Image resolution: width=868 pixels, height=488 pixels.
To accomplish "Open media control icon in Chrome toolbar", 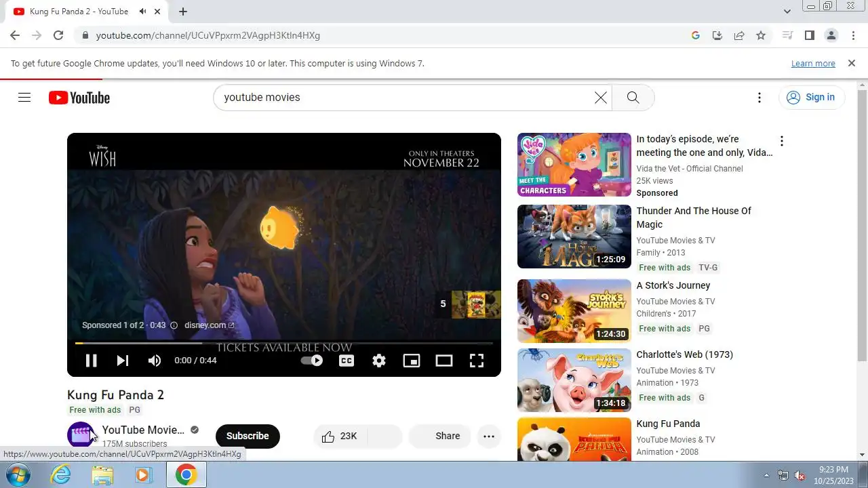I will 787,35.
